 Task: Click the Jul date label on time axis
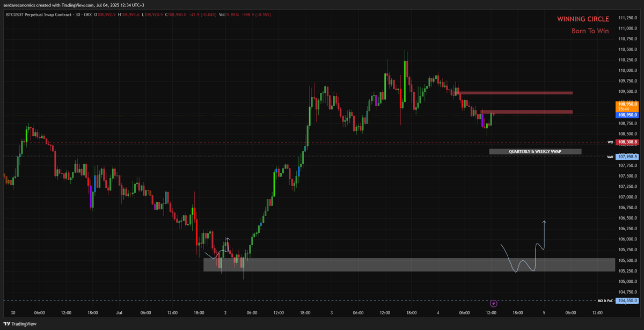click(120, 312)
